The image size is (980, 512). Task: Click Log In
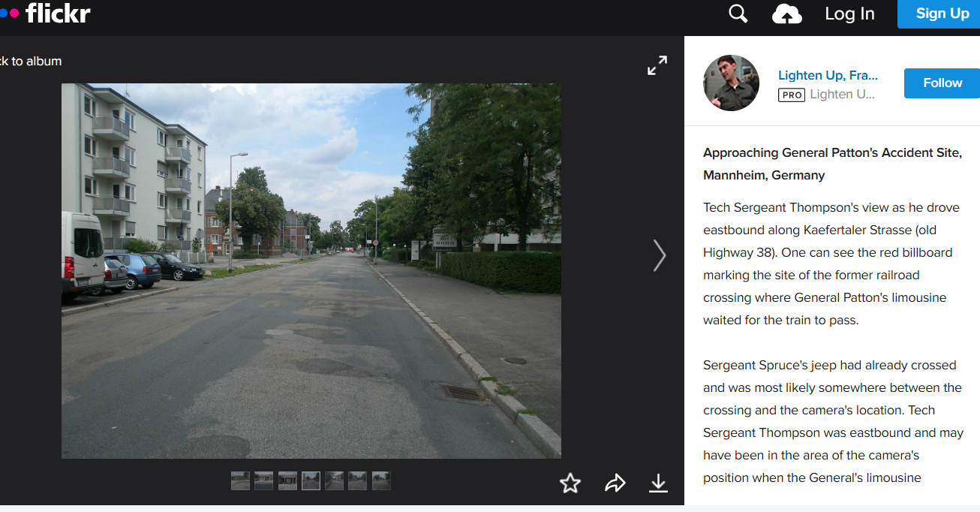tap(849, 14)
